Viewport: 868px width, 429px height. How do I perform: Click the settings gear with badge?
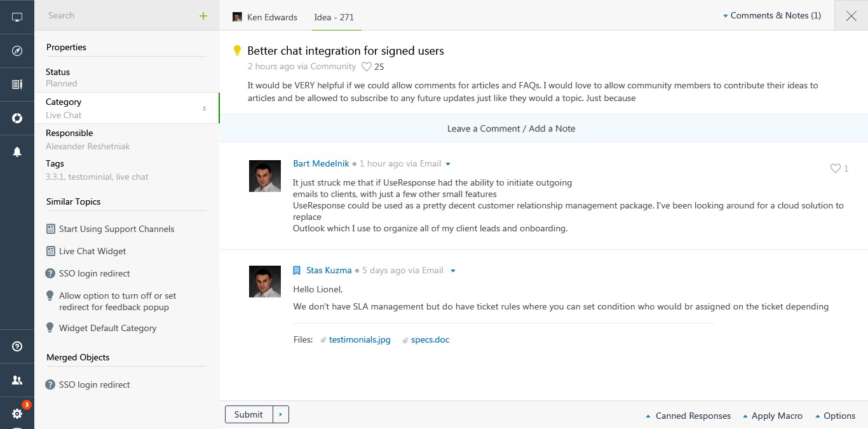(x=17, y=414)
